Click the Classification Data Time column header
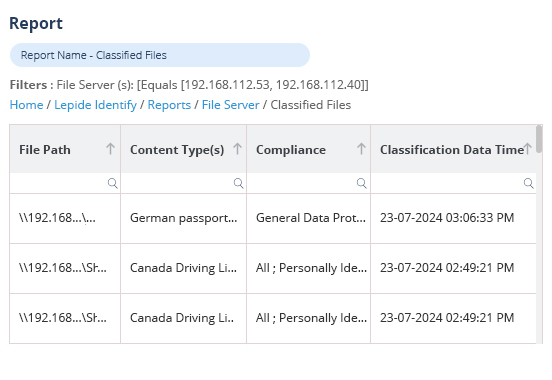The width and height of the screenshot is (552, 380). (453, 149)
